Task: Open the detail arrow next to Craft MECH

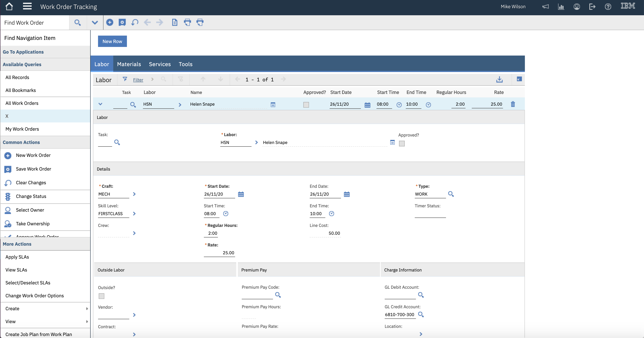Action: coord(135,194)
